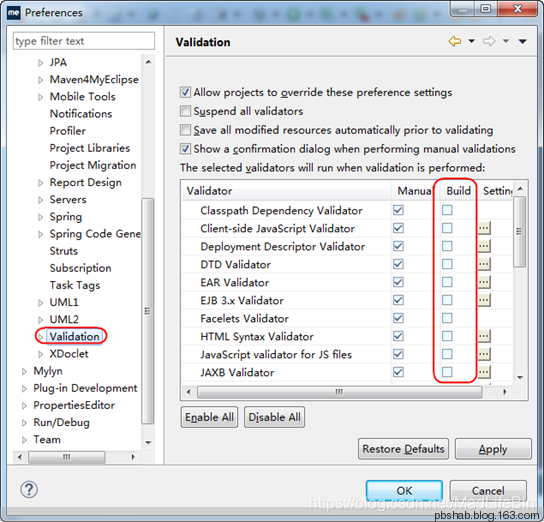The width and height of the screenshot is (544, 522).
Task: Click the back navigation arrow icon
Action: [x=455, y=41]
